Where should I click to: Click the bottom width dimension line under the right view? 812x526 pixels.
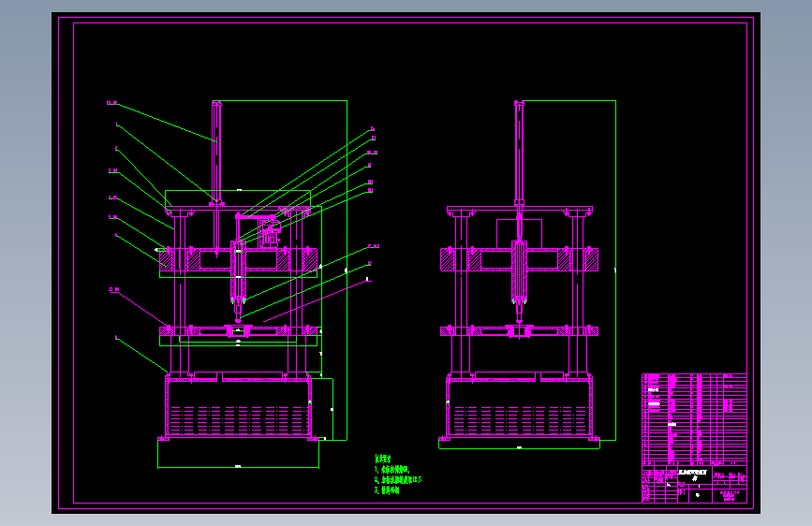tap(520, 448)
